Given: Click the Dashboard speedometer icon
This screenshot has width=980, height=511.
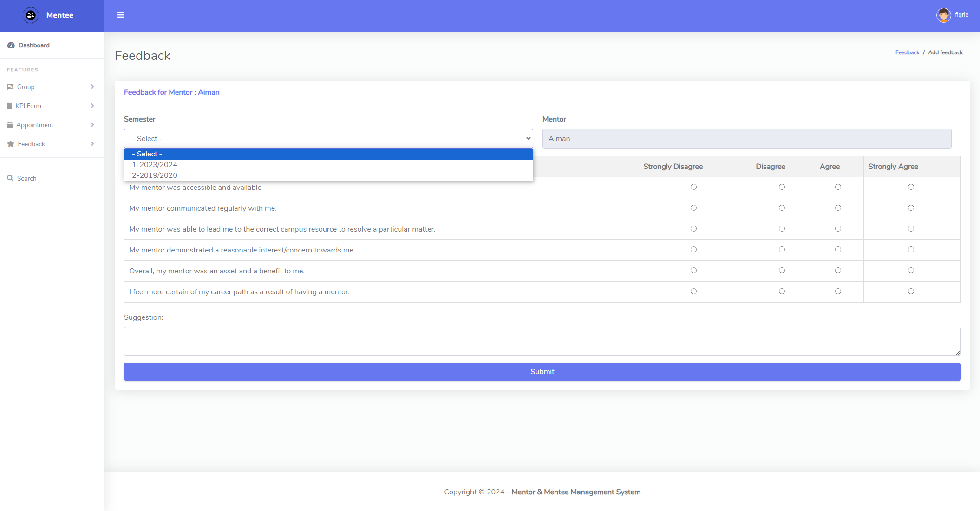Looking at the screenshot, I should pyautogui.click(x=11, y=45).
